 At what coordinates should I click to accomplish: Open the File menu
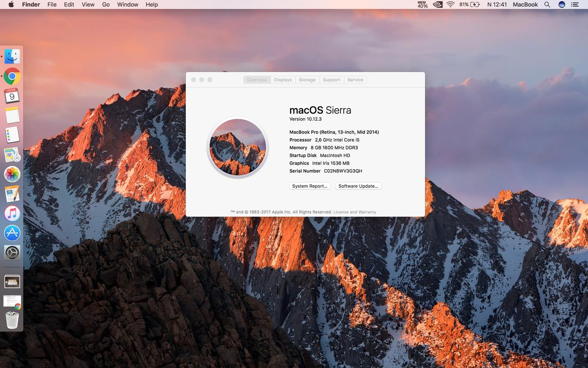pos(52,5)
